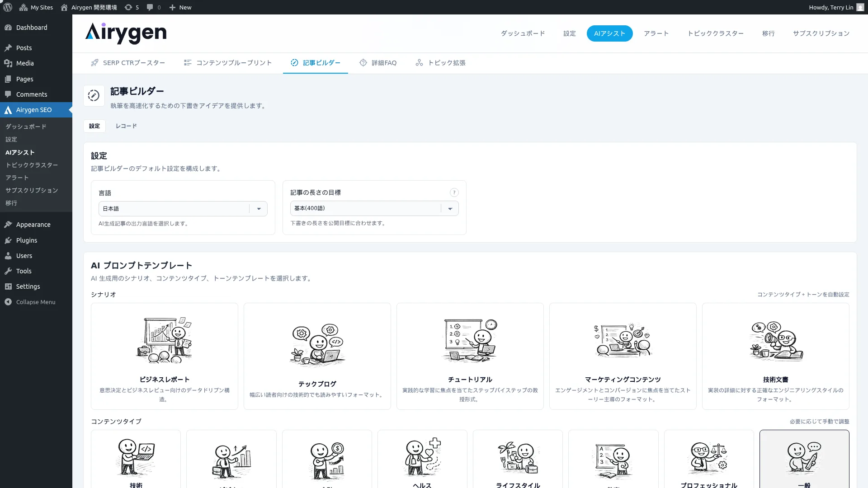The width and height of the screenshot is (868, 488).
Task: Open トピッククラスター in the sidebar submenu
Action: point(32,165)
